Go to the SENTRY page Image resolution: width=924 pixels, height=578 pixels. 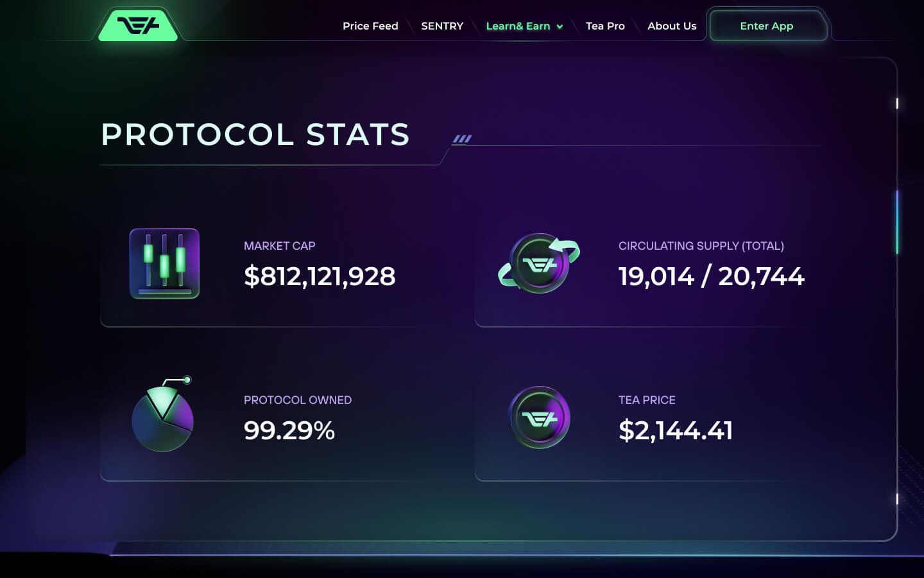tap(442, 26)
